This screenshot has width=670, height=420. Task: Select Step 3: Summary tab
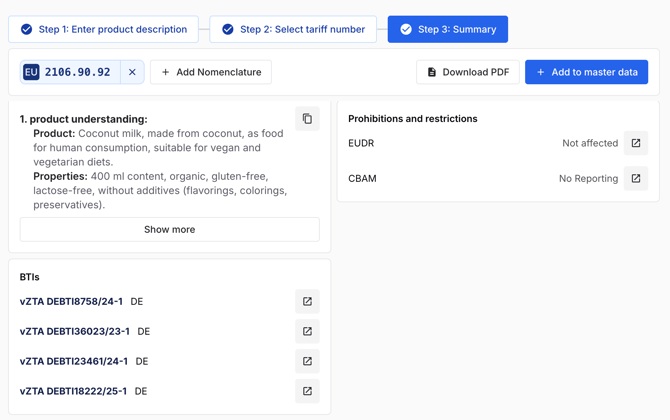pyautogui.click(x=447, y=29)
